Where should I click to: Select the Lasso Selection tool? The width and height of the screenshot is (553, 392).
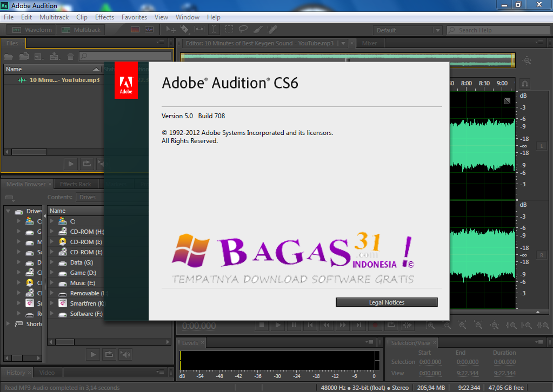click(x=243, y=30)
